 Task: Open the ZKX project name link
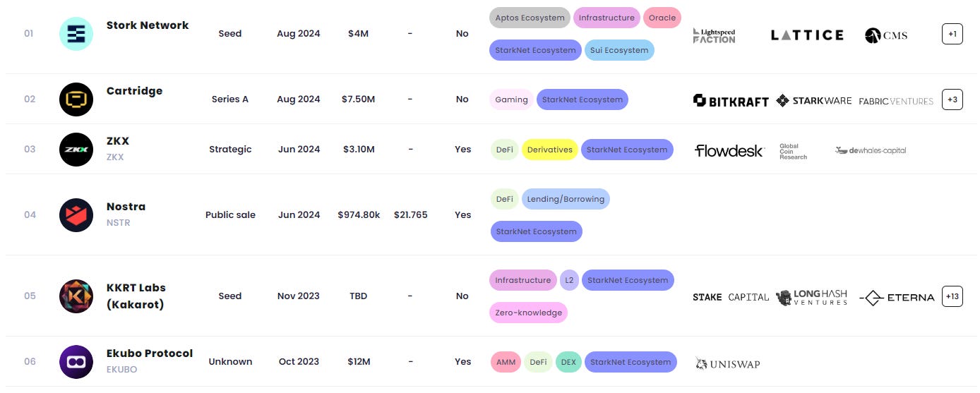pyautogui.click(x=118, y=141)
